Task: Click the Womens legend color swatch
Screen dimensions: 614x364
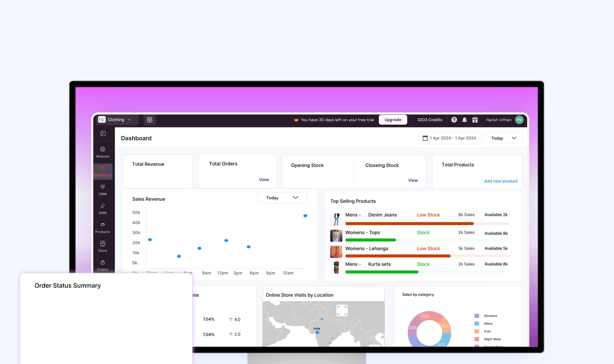Action: click(x=476, y=316)
